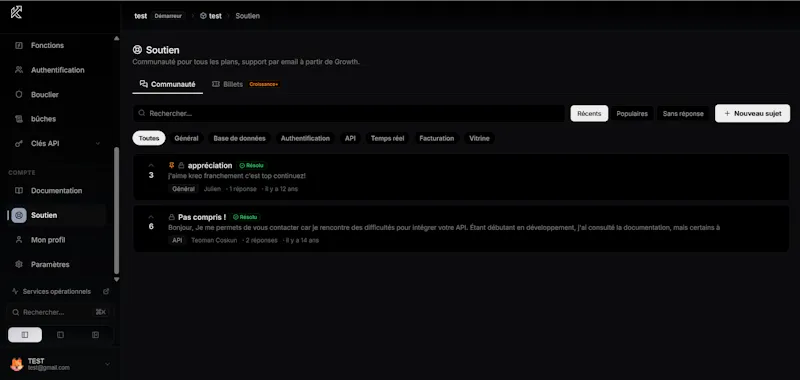Click the author name Teoman Coskun
The height and width of the screenshot is (380, 800).
coord(214,240)
